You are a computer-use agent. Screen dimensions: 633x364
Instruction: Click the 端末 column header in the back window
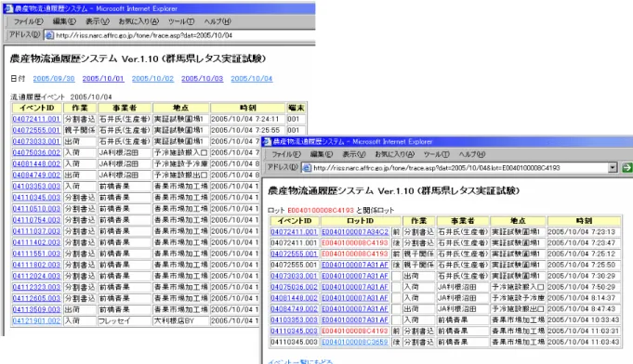click(x=296, y=108)
